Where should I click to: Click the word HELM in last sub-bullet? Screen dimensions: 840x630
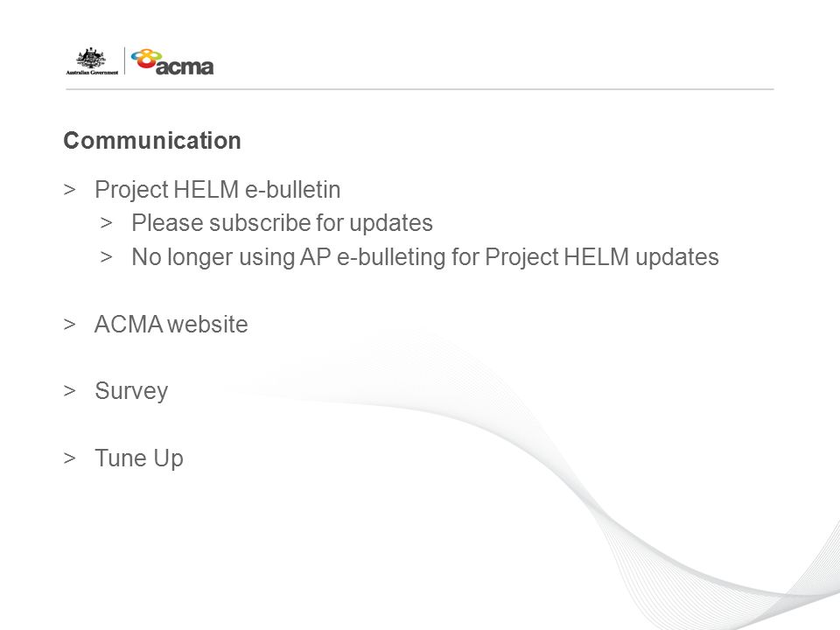pos(596,256)
